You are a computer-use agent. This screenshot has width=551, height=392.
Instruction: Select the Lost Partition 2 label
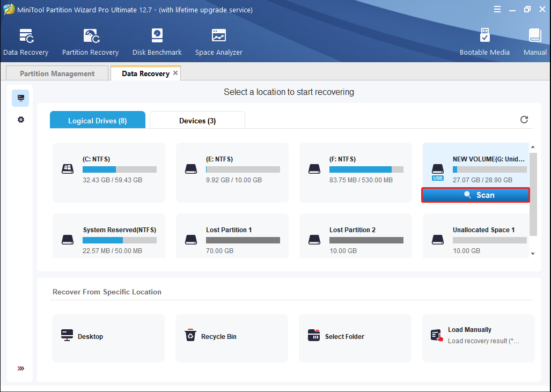[352, 230]
